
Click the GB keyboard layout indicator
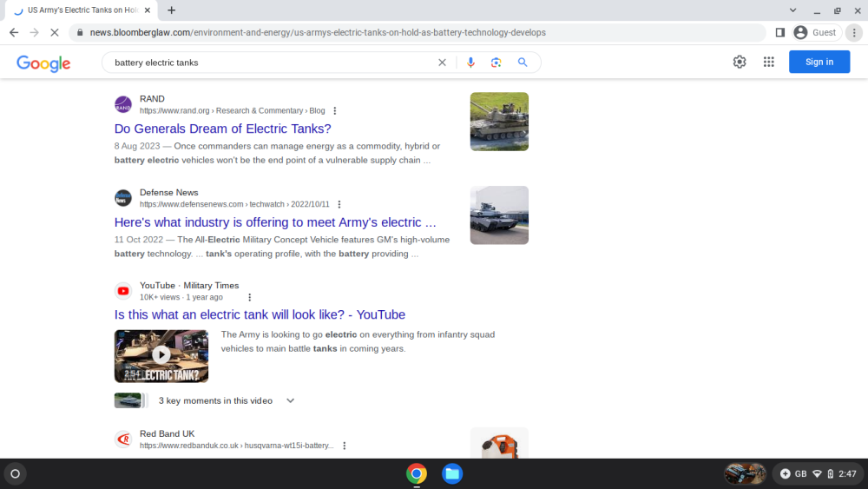pyautogui.click(x=800, y=474)
